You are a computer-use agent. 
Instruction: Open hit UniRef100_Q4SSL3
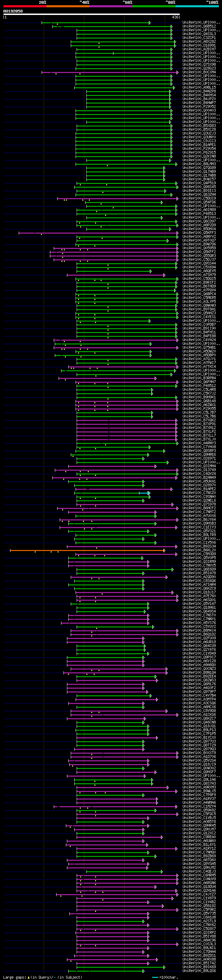click(199, 34)
